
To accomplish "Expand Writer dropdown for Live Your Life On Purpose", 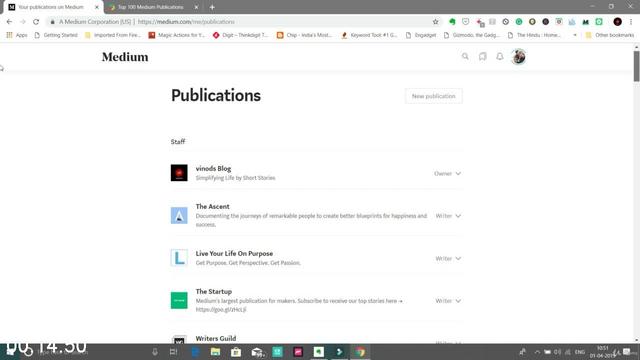I will coord(448,258).
